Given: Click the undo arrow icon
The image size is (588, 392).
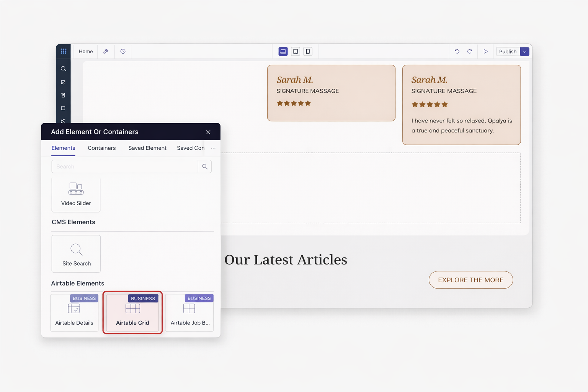Looking at the screenshot, I should point(457,51).
